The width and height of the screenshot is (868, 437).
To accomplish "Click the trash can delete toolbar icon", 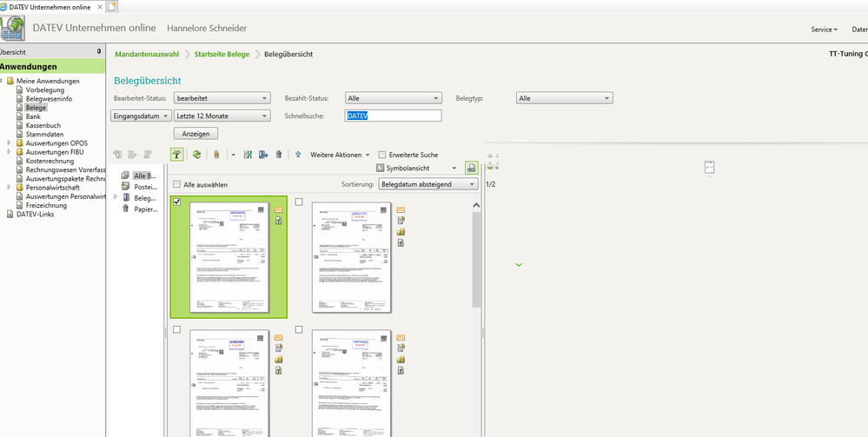I will coord(278,156).
